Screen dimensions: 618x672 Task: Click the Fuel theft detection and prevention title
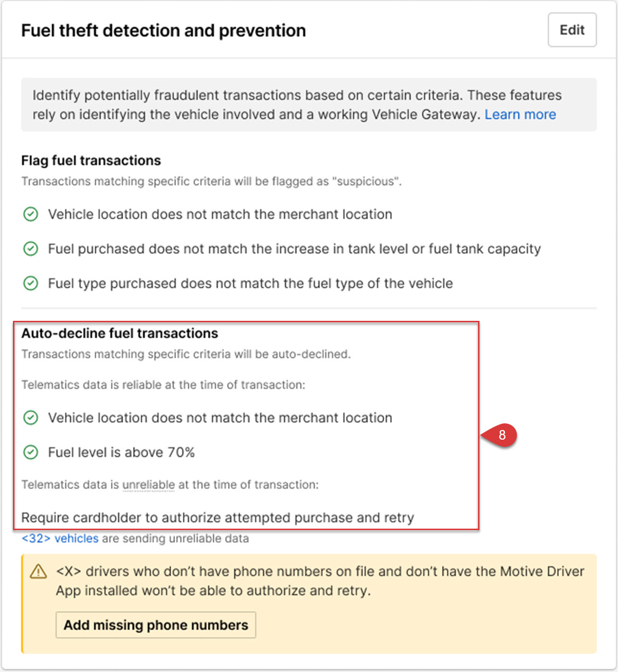tap(164, 30)
